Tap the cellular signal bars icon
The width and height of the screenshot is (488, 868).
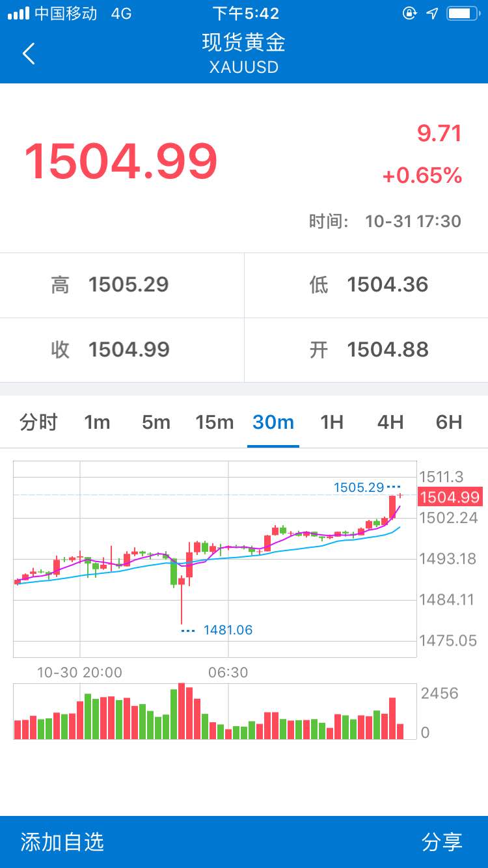pyautogui.click(x=18, y=13)
